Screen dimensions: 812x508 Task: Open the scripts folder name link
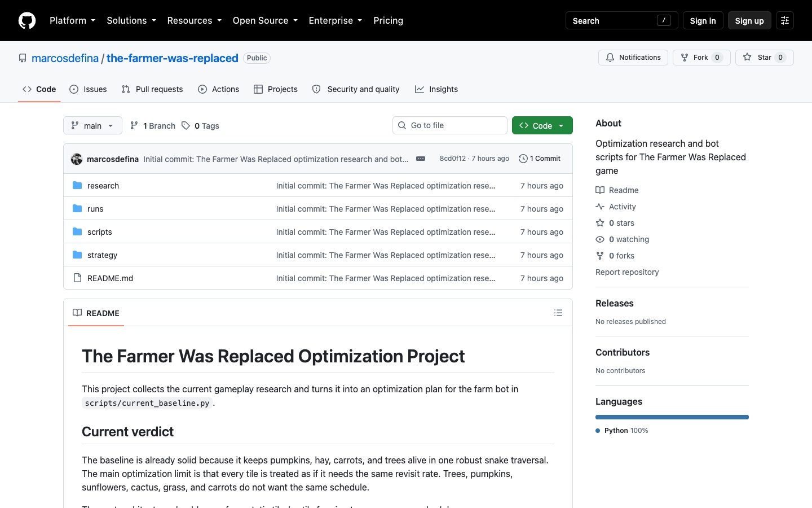click(x=100, y=232)
